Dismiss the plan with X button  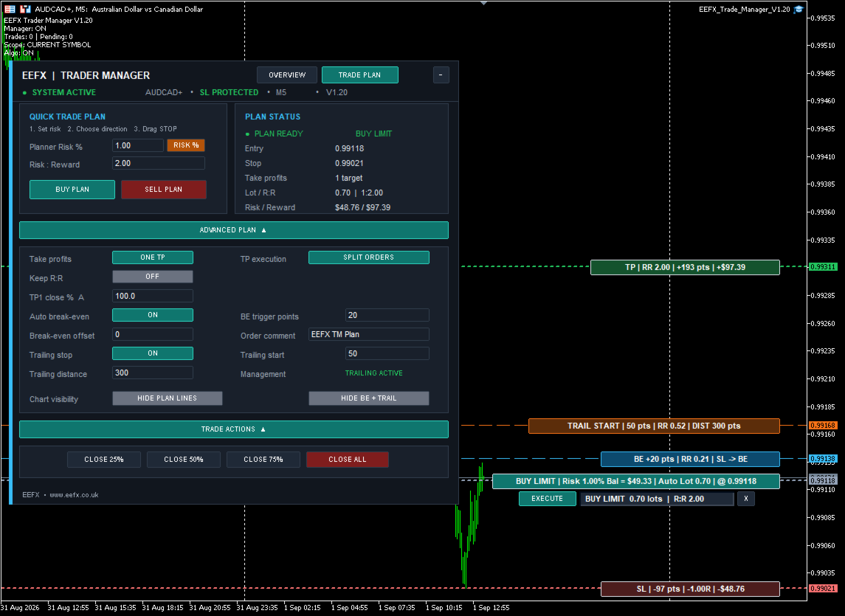click(746, 499)
